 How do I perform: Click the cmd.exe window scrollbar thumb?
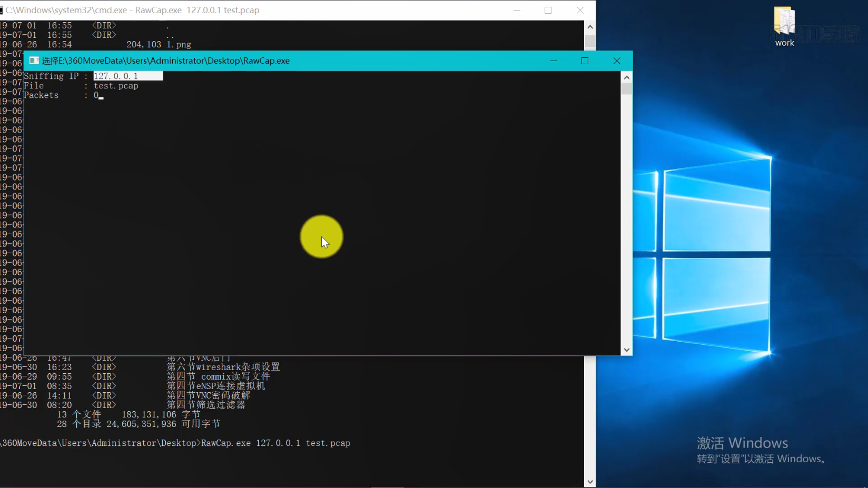click(590, 42)
